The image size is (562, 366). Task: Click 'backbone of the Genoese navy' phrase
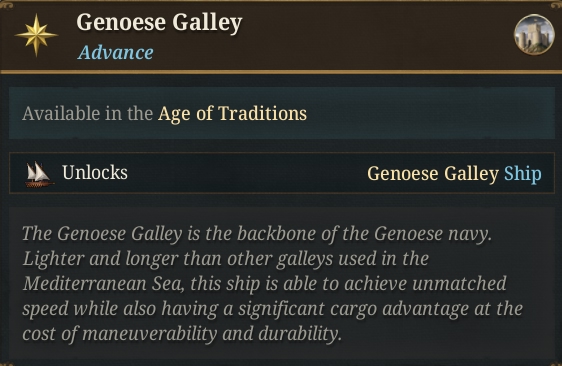(364, 234)
